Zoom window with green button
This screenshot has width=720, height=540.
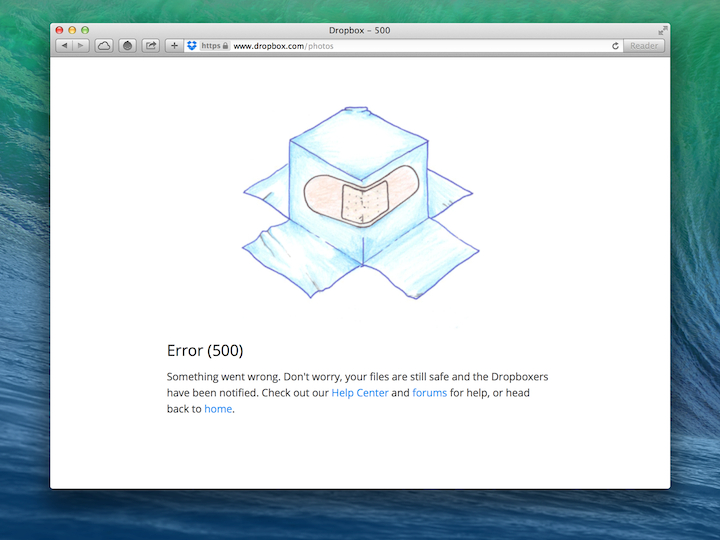pos(85,30)
